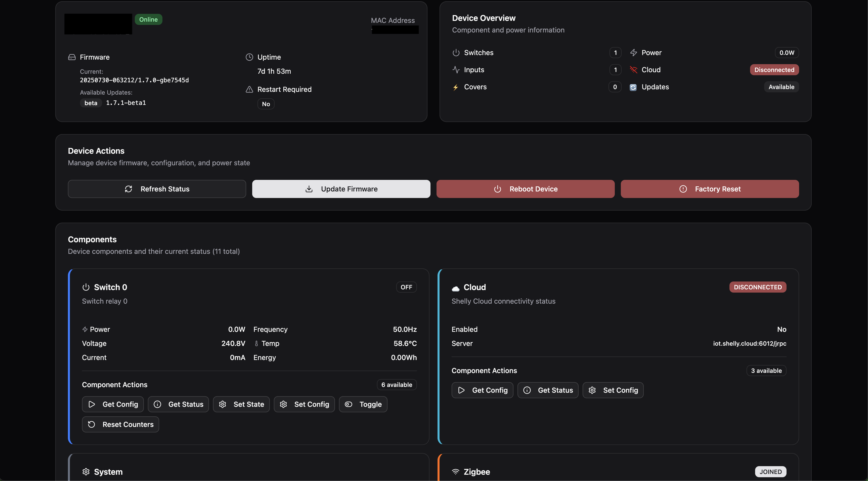The width and height of the screenshot is (868, 481).
Task: Click the Switch 0 power icon
Action: 86,287
